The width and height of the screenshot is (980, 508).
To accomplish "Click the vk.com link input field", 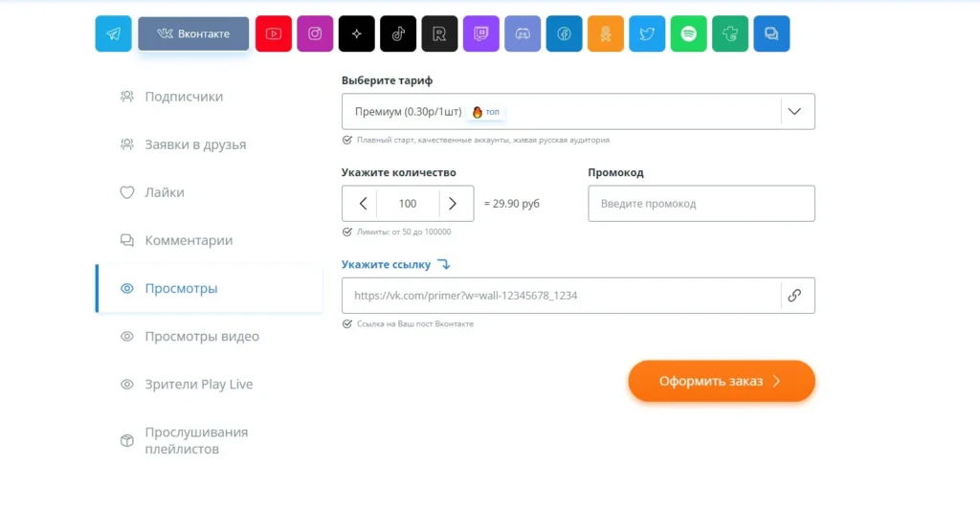I will [561, 296].
